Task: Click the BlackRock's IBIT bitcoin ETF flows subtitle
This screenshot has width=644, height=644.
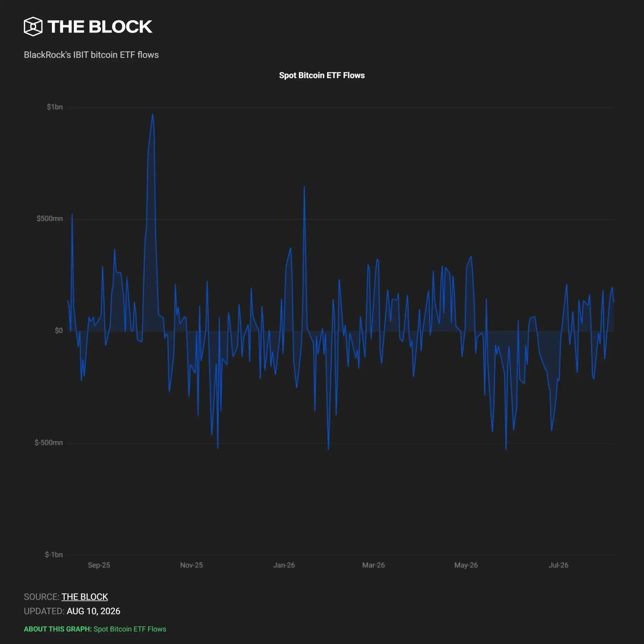Action: (x=91, y=55)
